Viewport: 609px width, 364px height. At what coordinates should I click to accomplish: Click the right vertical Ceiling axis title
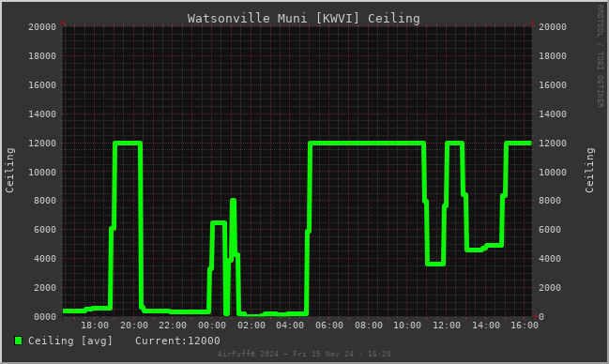(x=589, y=170)
